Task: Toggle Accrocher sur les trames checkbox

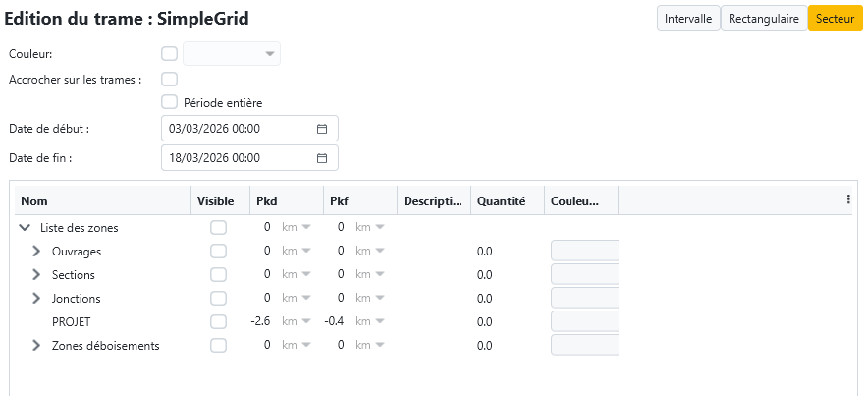Action: coord(169,80)
